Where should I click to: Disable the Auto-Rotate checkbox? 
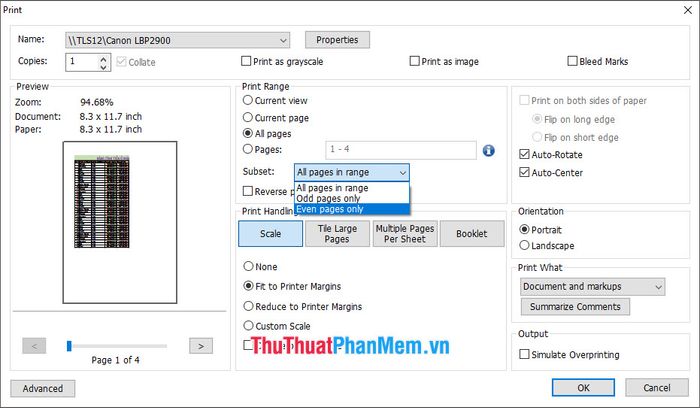525,154
